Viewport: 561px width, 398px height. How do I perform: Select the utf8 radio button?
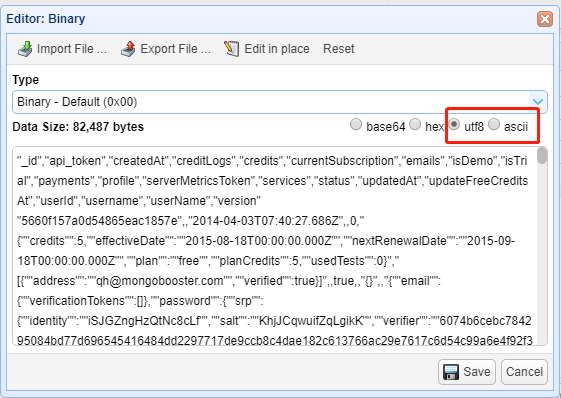(x=454, y=125)
